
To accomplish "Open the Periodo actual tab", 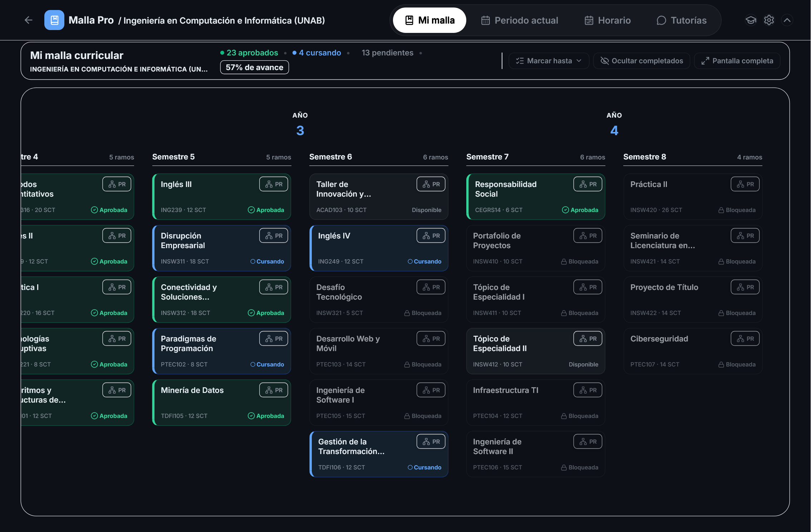I will click(x=520, y=20).
